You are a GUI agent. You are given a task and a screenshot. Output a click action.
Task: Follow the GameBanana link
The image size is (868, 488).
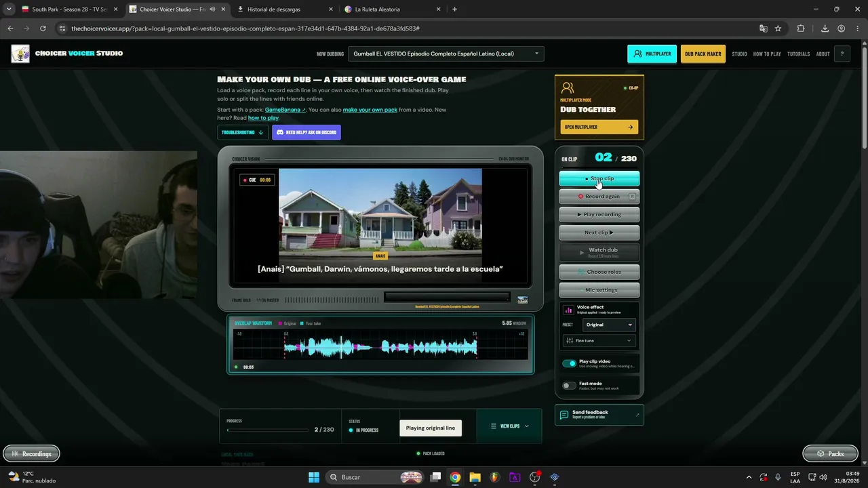tap(285, 110)
